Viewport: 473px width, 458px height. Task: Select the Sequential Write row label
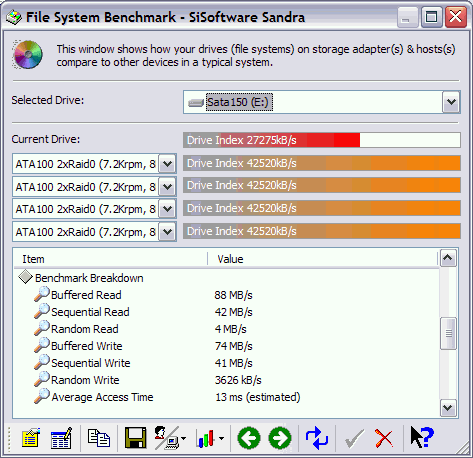(91, 363)
